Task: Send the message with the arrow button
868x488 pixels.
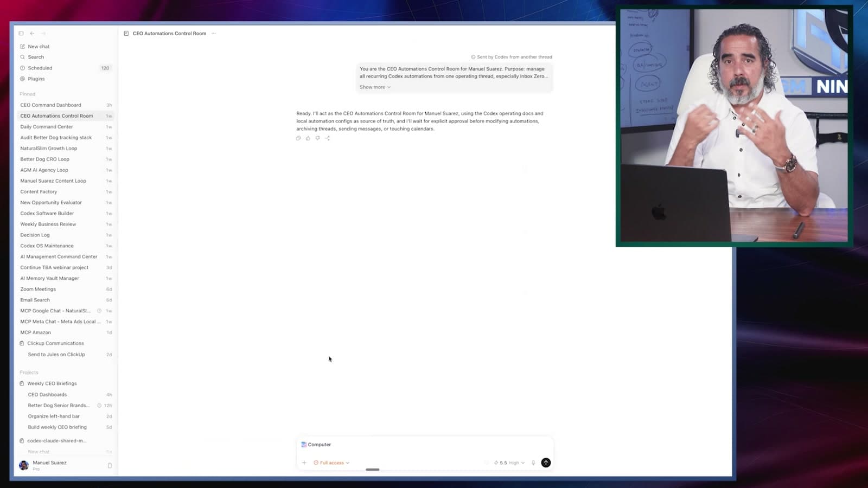Action: point(546,463)
